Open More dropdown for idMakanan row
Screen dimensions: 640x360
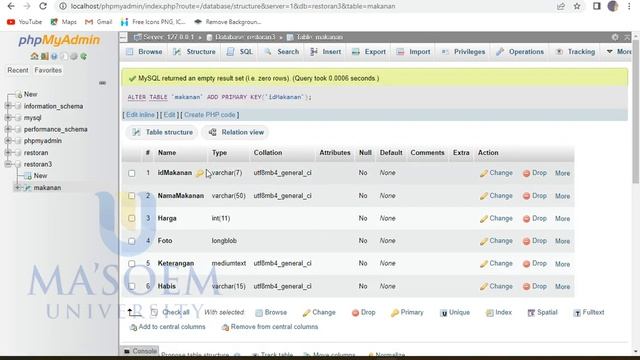pyautogui.click(x=562, y=173)
